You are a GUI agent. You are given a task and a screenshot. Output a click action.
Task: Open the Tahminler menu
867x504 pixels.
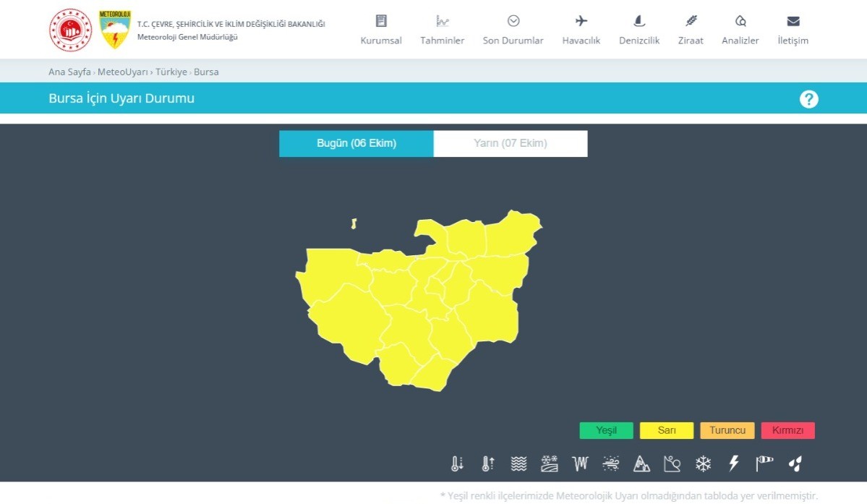pyautogui.click(x=442, y=30)
